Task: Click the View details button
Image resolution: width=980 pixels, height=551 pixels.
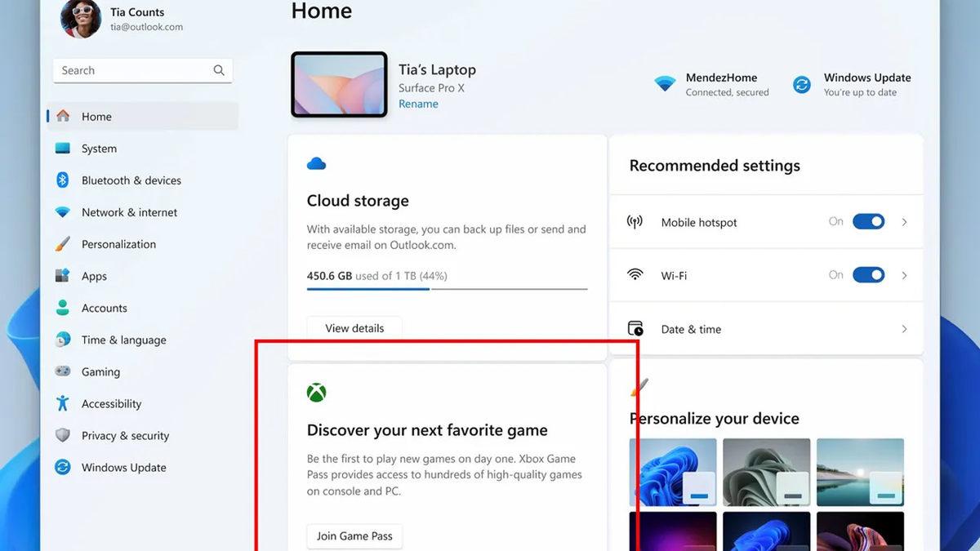Action: pos(354,327)
